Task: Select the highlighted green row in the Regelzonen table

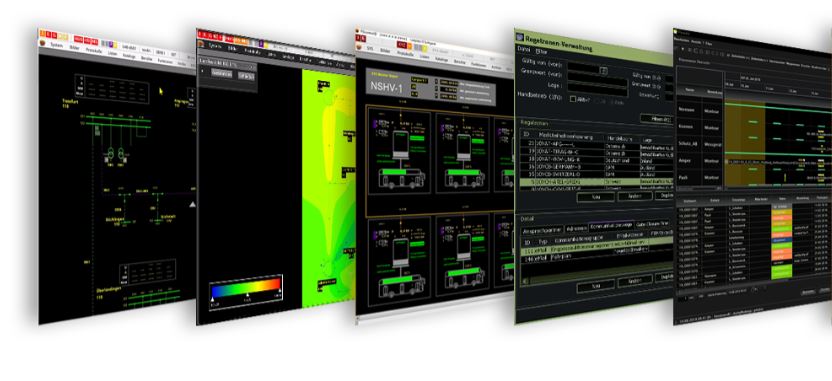Action: click(x=596, y=181)
